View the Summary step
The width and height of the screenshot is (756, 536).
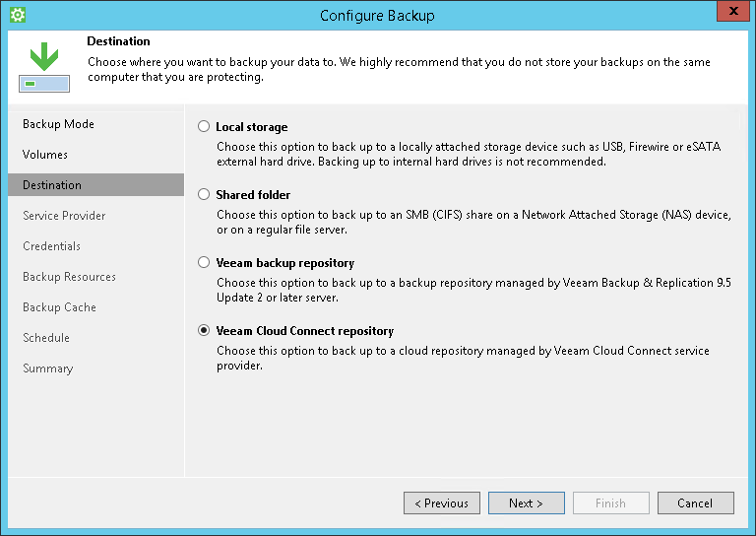tap(47, 368)
